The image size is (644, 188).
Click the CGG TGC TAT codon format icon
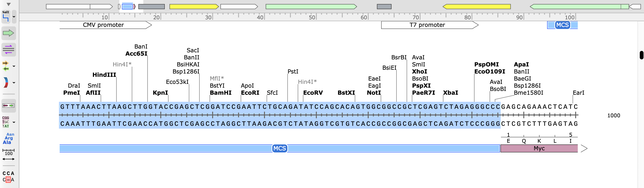click(x=6, y=122)
